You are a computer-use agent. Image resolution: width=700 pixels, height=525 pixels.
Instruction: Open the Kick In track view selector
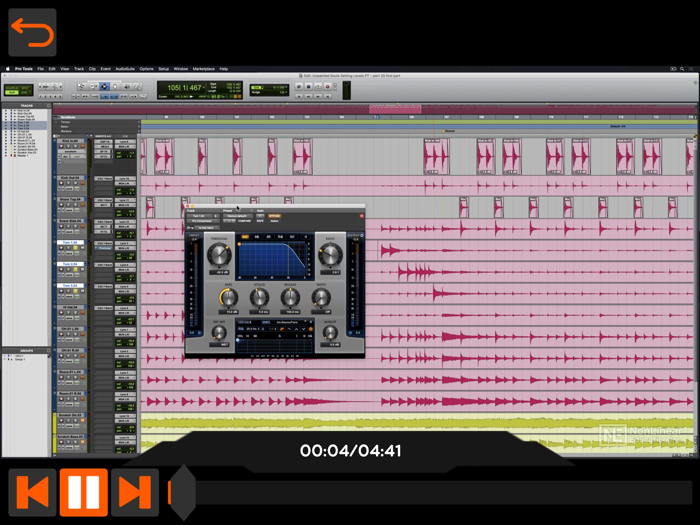coord(71,152)
